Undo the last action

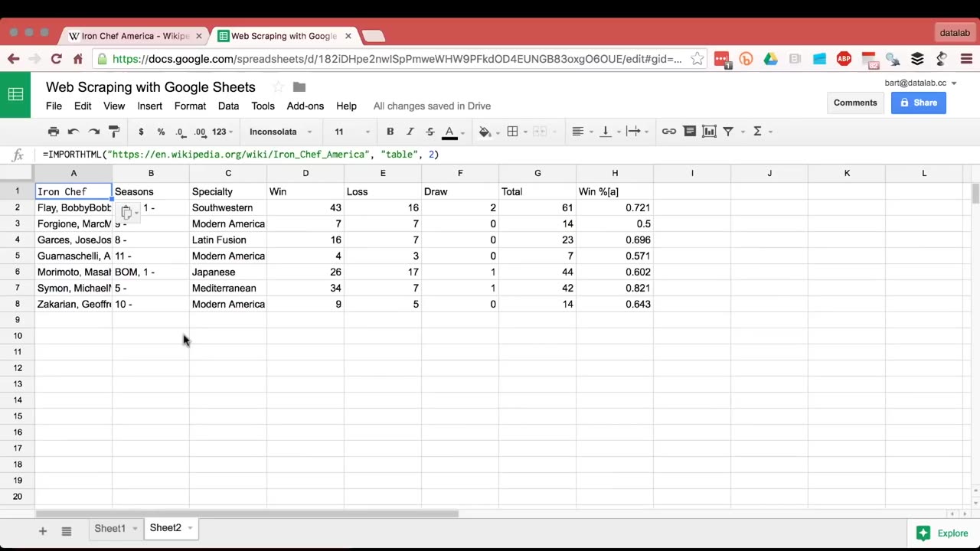click(73, 132)
